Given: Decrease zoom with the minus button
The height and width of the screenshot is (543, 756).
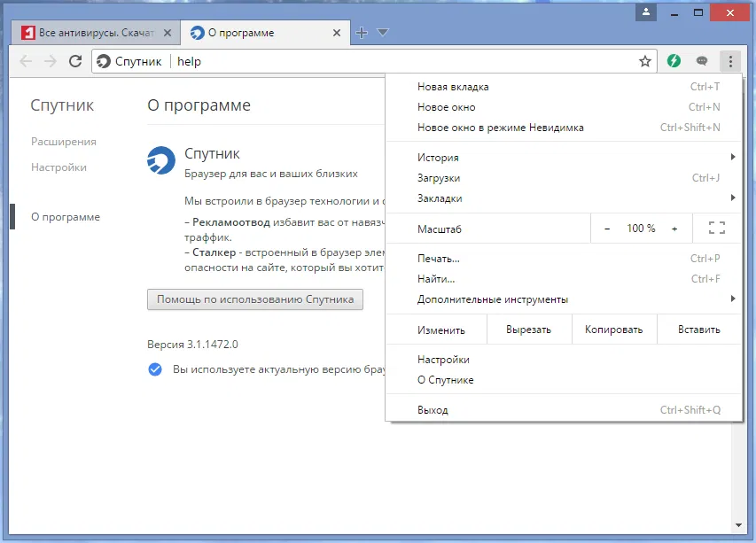Looking at the screenshot, I should pyautogui.click(x=607, y=229).
